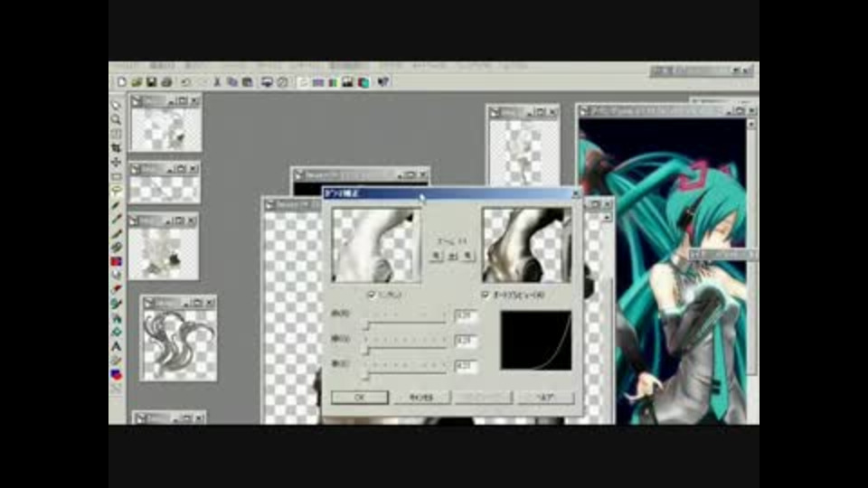Click the after preview image in dialog

(526, 246)
